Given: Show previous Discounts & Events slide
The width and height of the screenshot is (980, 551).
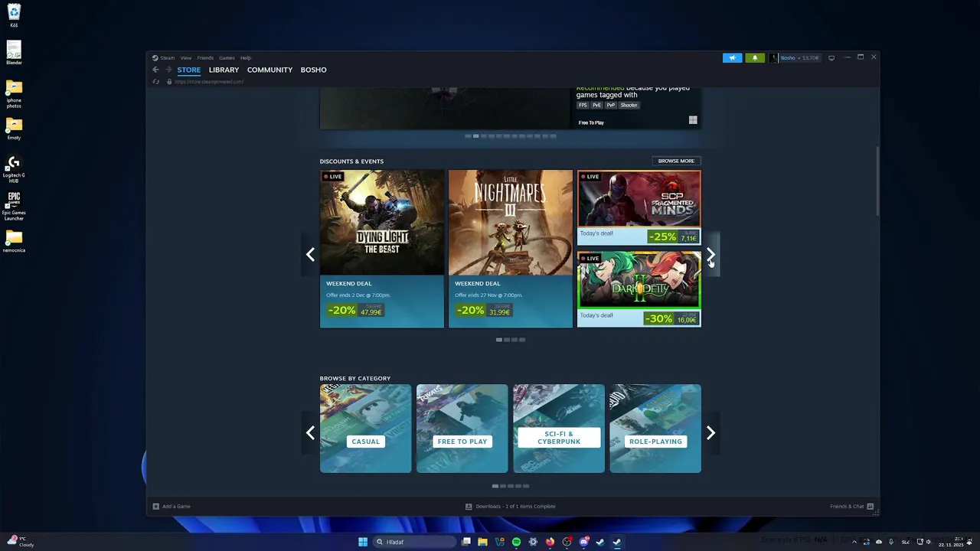Looking at the screenshot, I should tap(310, 255).
